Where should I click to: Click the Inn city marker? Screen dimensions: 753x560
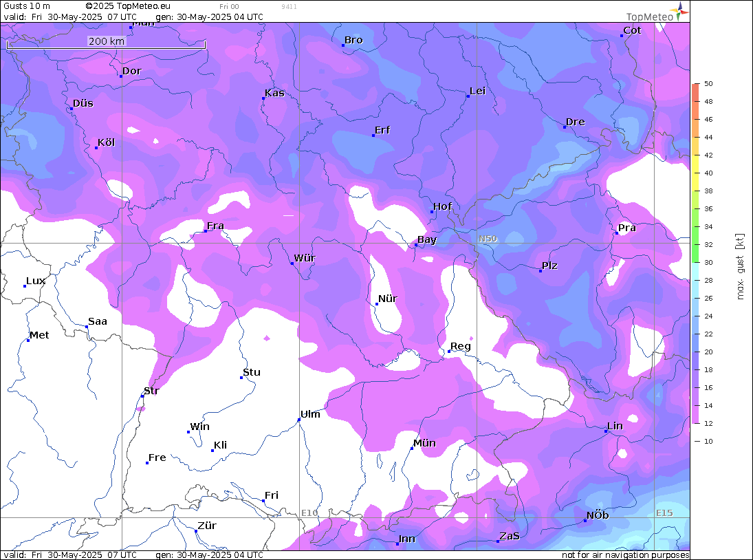397,543
